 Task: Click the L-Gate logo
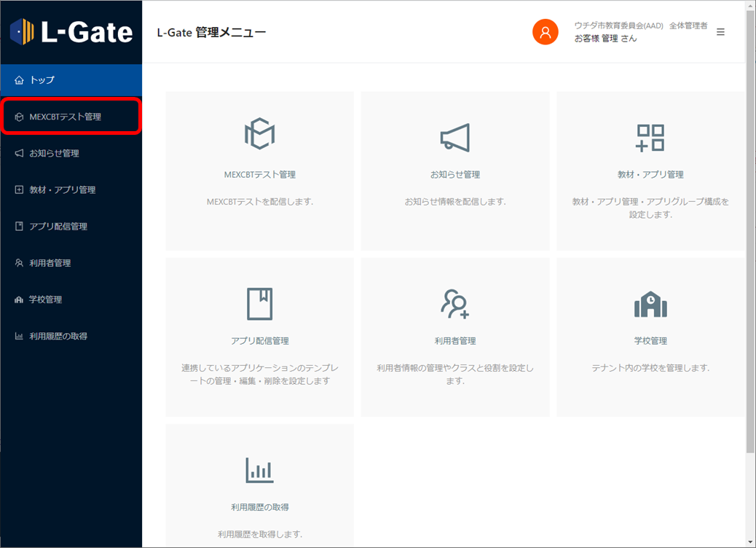[x=71, y=32]
